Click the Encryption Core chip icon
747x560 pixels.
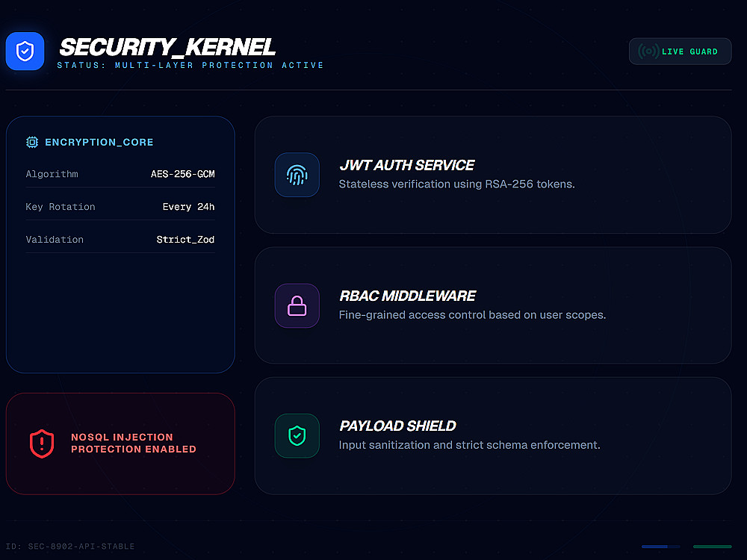pos(32,142)
